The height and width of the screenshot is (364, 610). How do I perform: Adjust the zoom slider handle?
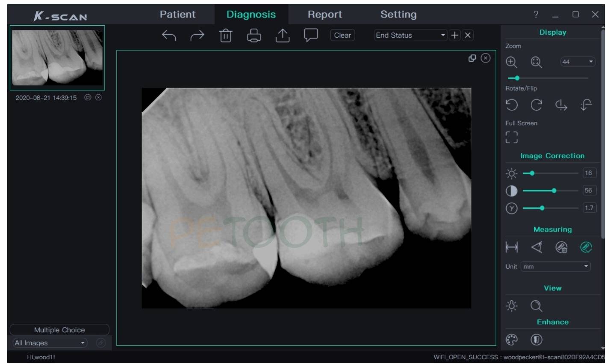(517, 78)
